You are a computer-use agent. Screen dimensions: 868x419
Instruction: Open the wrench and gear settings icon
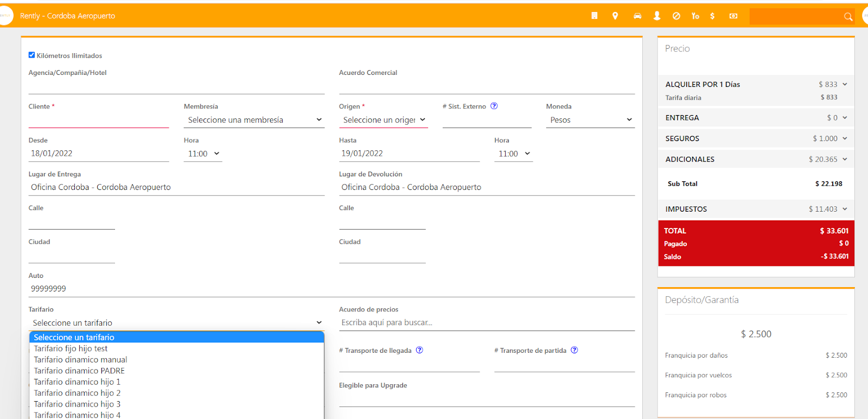(695, 16)
